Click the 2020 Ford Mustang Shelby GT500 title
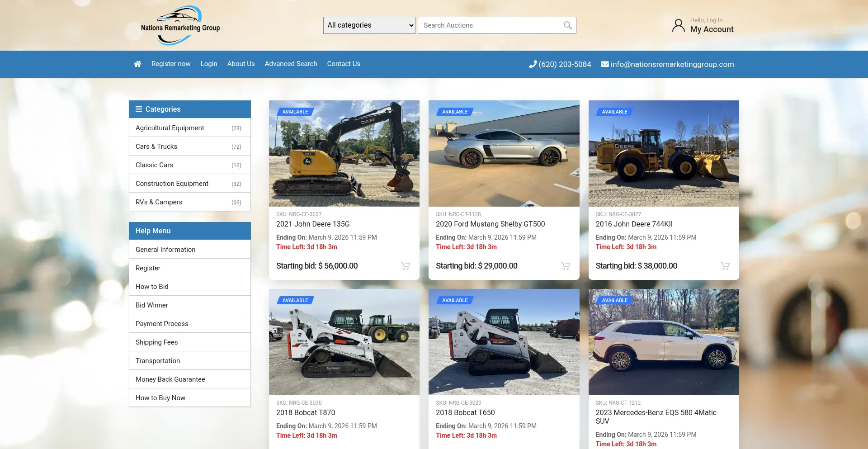 [x=491, y=224]
